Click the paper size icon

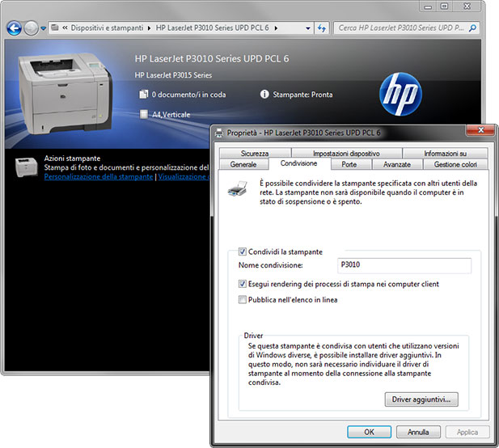144,114
